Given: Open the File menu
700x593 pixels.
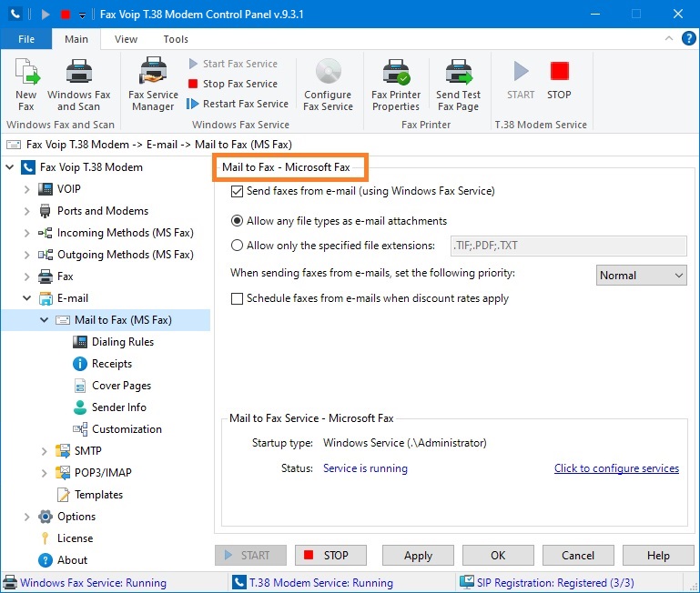Looking at the screenshot, I should point(26,39).
